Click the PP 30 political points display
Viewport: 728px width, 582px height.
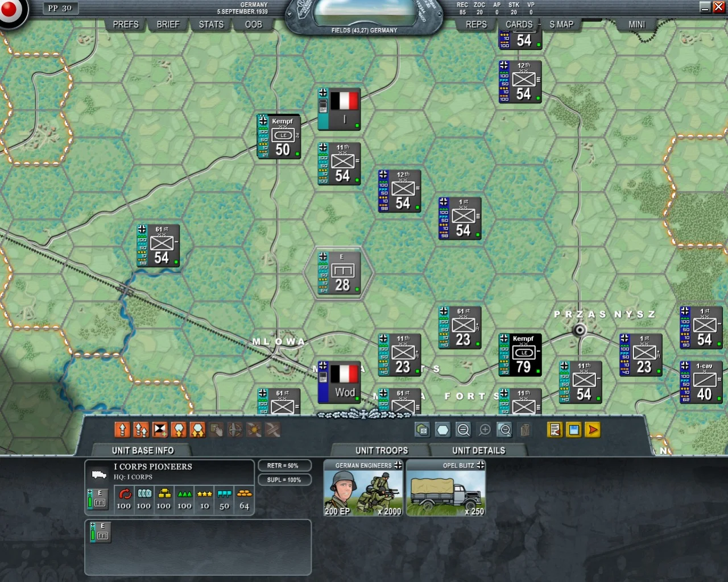(60, 8)
